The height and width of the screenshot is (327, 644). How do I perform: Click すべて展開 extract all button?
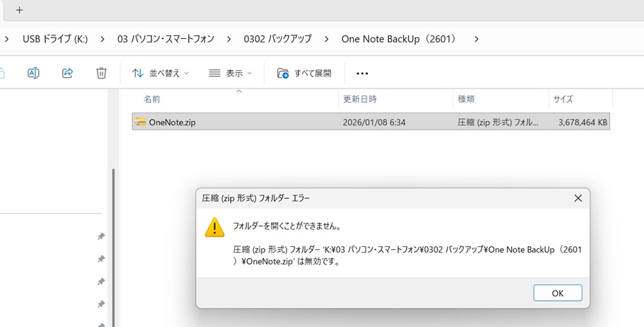[x=304, y=73]
